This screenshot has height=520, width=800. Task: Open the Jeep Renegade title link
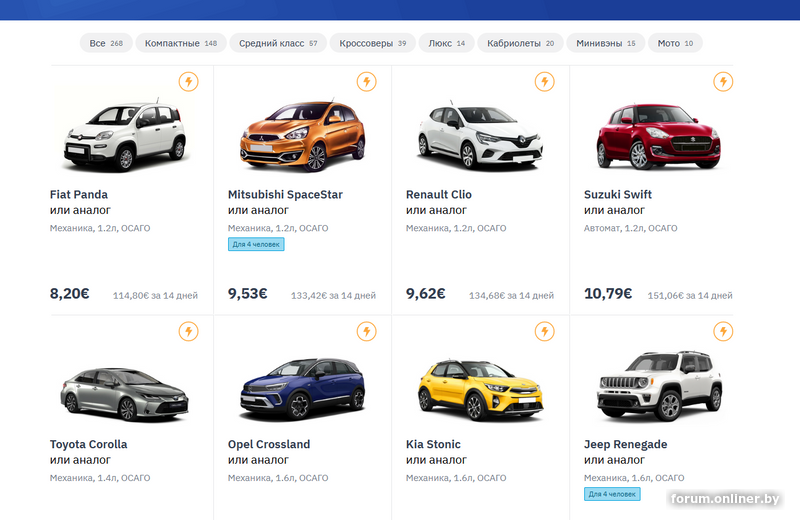pos(626,444)
